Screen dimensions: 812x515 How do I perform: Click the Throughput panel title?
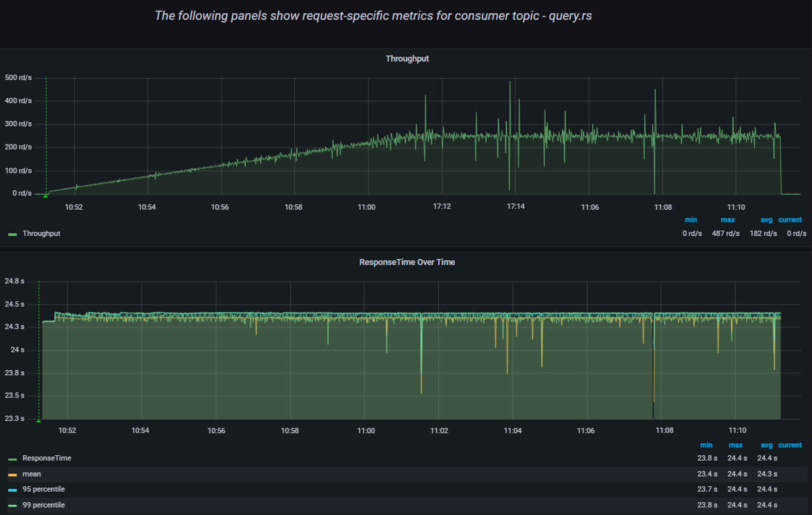click(x=407, y=59)
